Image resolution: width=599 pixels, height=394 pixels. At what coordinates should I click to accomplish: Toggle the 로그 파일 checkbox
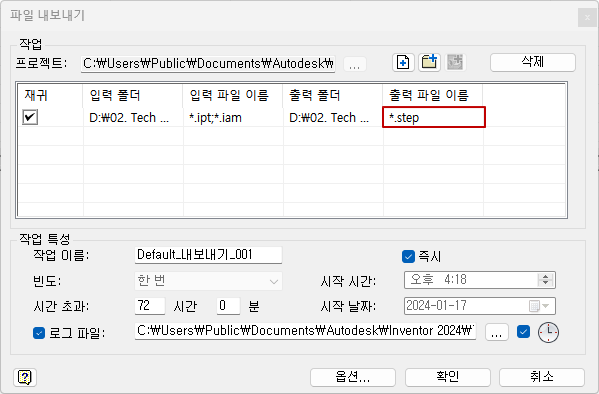39,333
